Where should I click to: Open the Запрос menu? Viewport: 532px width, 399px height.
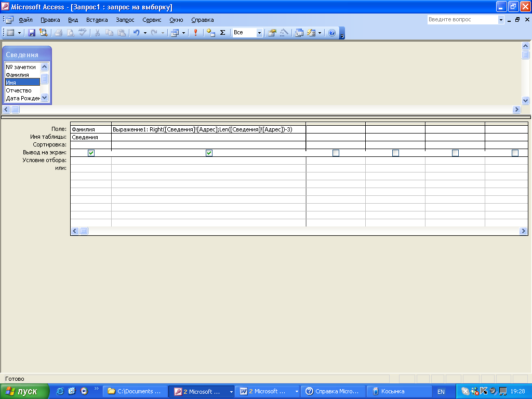coord(125,20)
